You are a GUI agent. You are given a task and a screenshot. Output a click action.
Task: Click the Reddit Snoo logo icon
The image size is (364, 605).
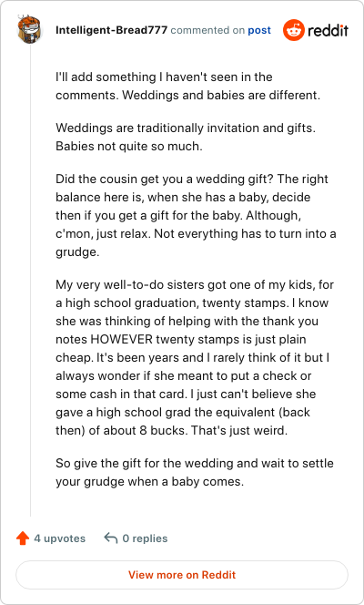294,30
